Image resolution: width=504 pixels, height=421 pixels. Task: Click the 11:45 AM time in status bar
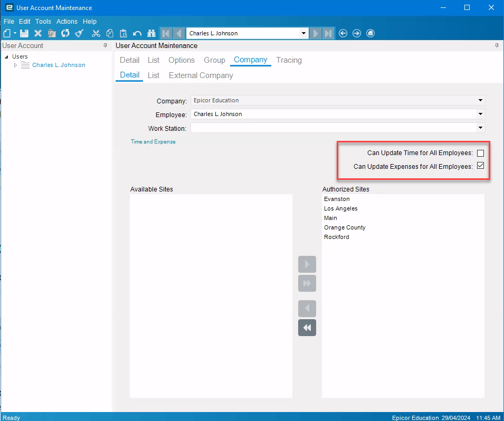tap(488, 417)
